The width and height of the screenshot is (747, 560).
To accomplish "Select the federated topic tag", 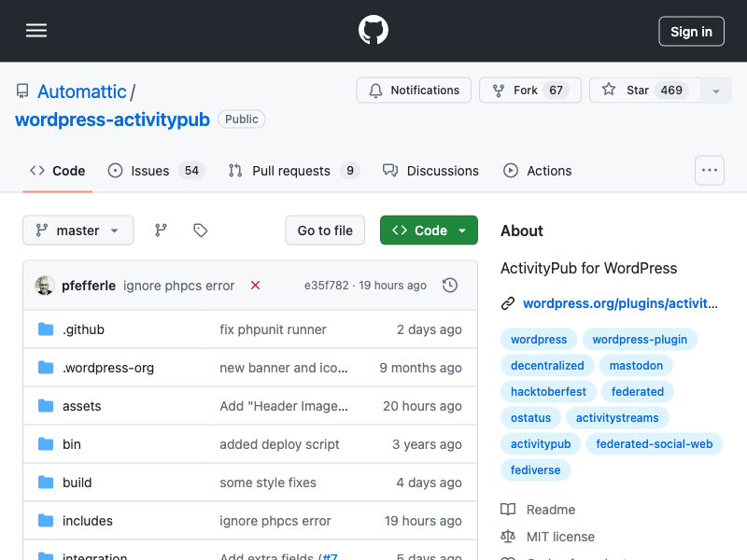I will point(638,392).
